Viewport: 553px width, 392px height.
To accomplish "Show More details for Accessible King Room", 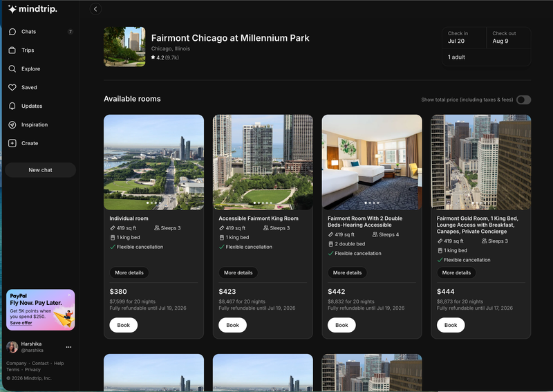I will coord(238,273).
